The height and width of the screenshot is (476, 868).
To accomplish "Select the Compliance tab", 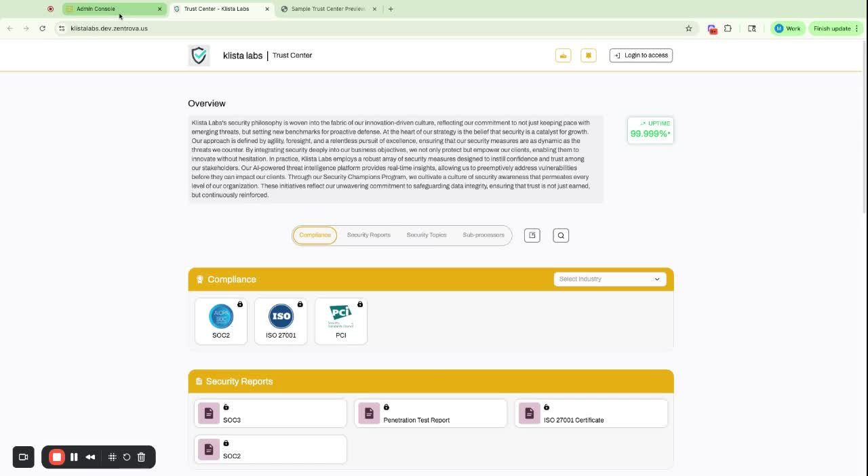I will tap(315, 235).
